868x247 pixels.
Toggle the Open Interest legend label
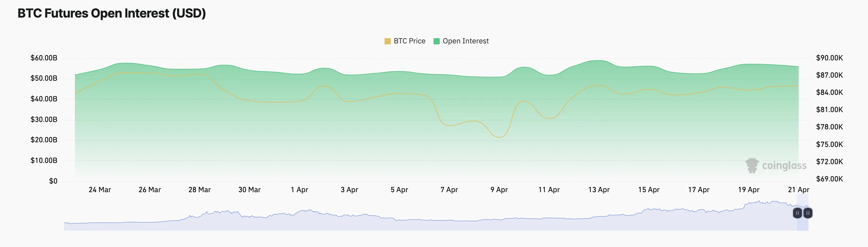(465, 41)
